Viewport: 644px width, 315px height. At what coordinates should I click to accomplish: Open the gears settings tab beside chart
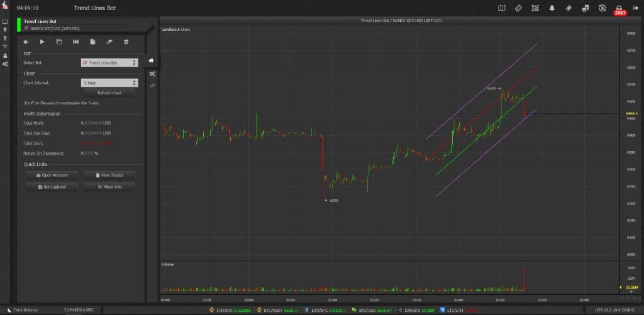[x=152, y=74]
